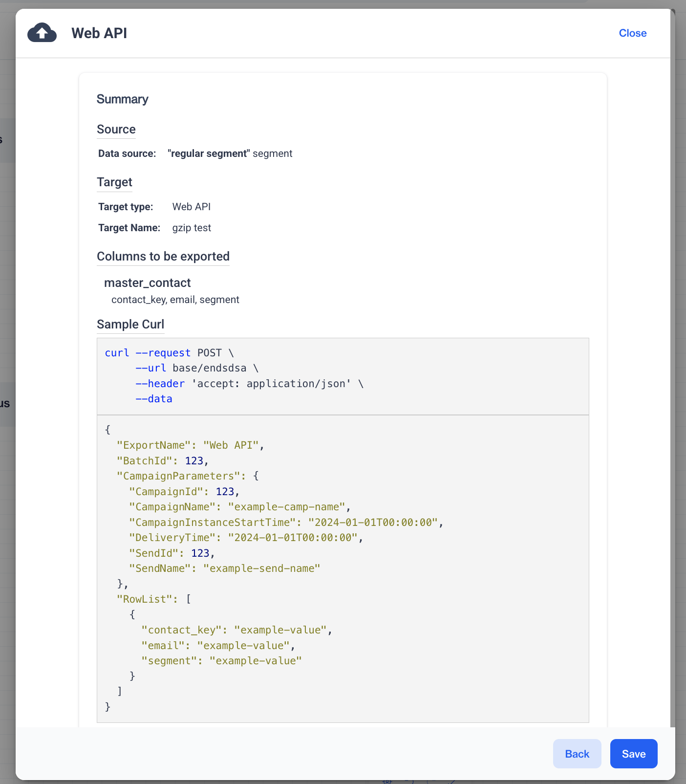Click the Sample Curl heading
Viewport: 686px width, 784px height.
[130, 325]
